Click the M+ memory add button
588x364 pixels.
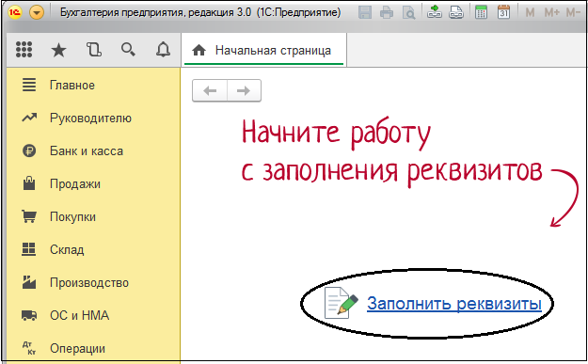click(x=551, y=13)
